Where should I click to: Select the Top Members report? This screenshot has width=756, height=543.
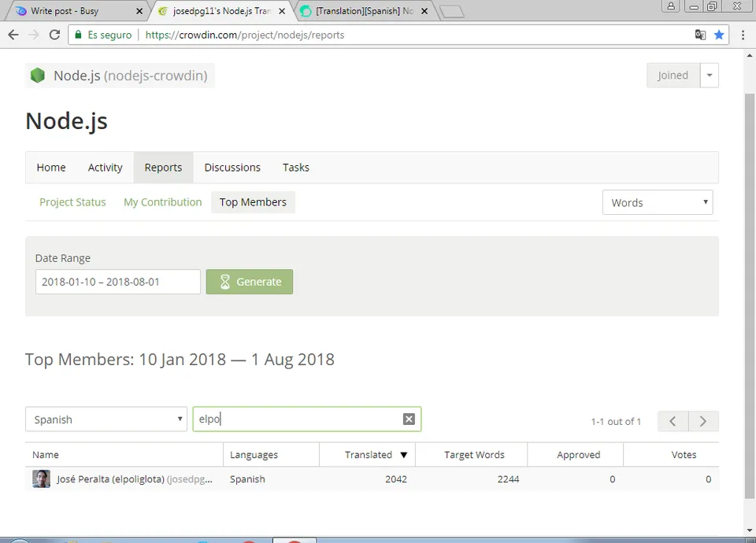point(253,202)
